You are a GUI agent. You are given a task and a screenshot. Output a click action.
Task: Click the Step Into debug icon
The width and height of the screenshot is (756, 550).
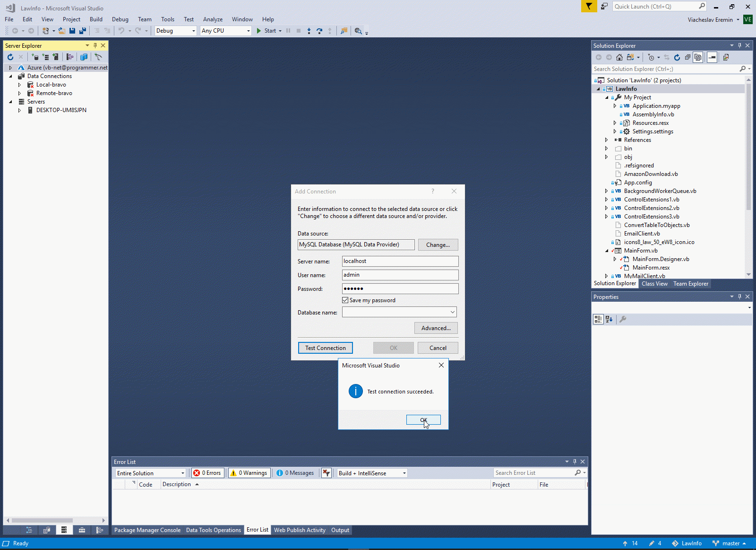tap(309, 31)
